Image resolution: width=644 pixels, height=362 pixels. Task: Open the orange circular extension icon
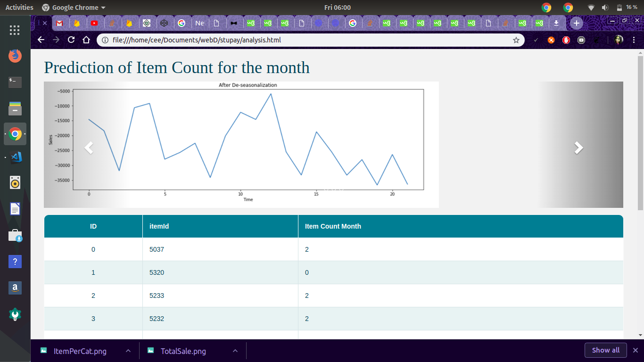[x=551, y=40]
